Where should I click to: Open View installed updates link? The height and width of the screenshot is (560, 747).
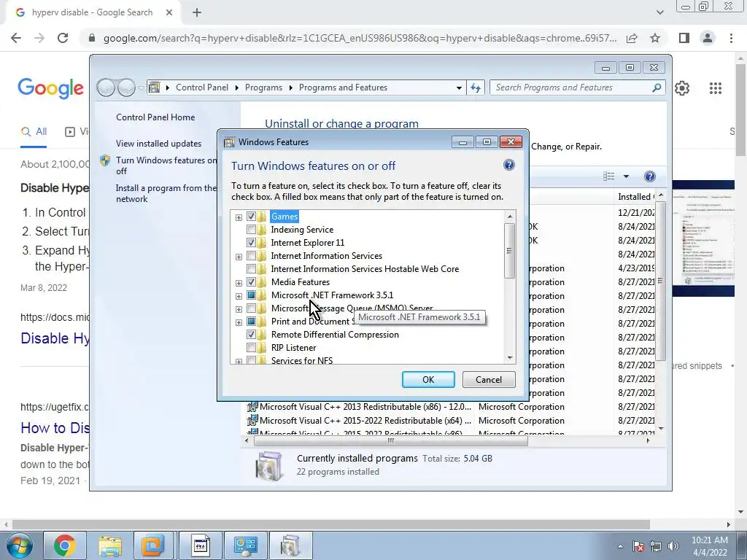158,144
